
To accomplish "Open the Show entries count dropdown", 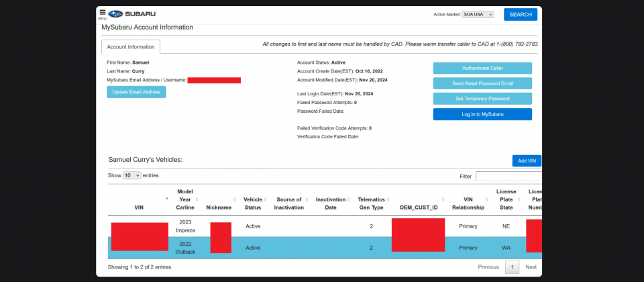I will point(132,175).
